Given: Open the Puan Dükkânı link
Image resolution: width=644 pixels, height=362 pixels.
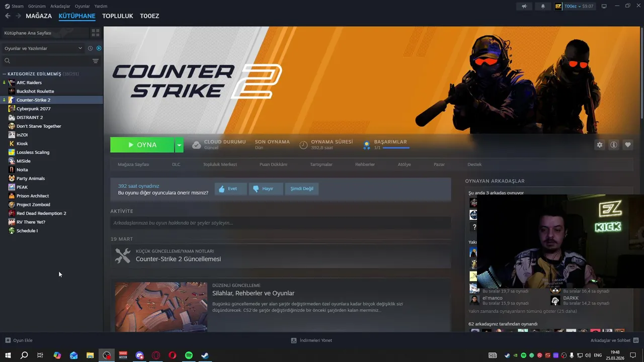Looking at the screenshot, I should (x=273, y=164).
